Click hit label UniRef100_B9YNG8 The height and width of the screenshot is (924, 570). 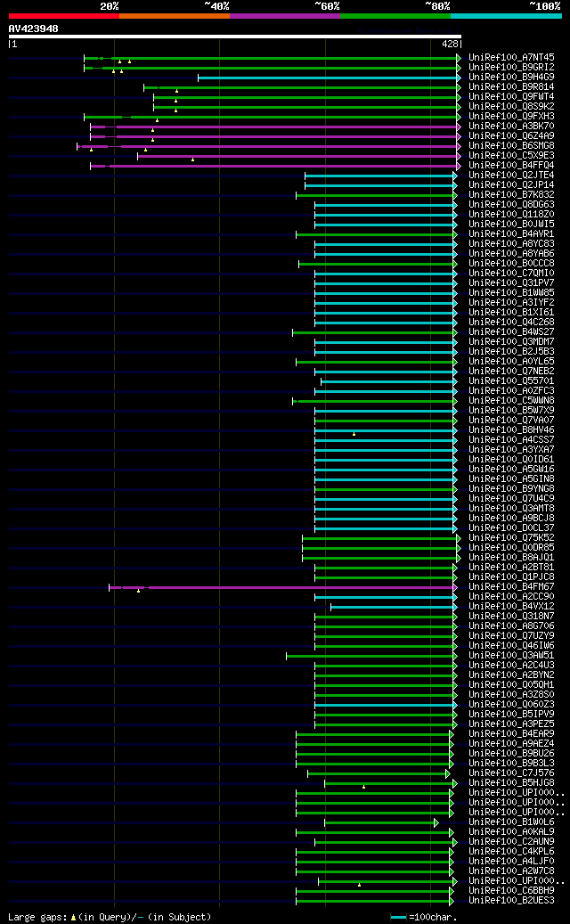(x=511, y=488)
